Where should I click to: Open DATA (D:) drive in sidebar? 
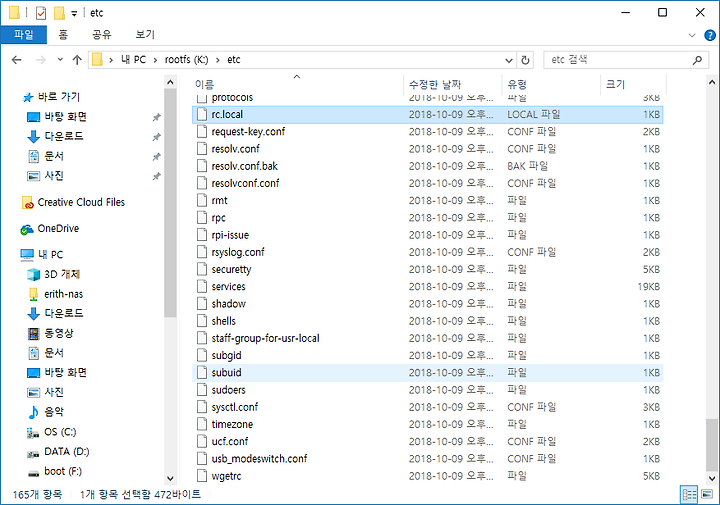pos(67,452)
